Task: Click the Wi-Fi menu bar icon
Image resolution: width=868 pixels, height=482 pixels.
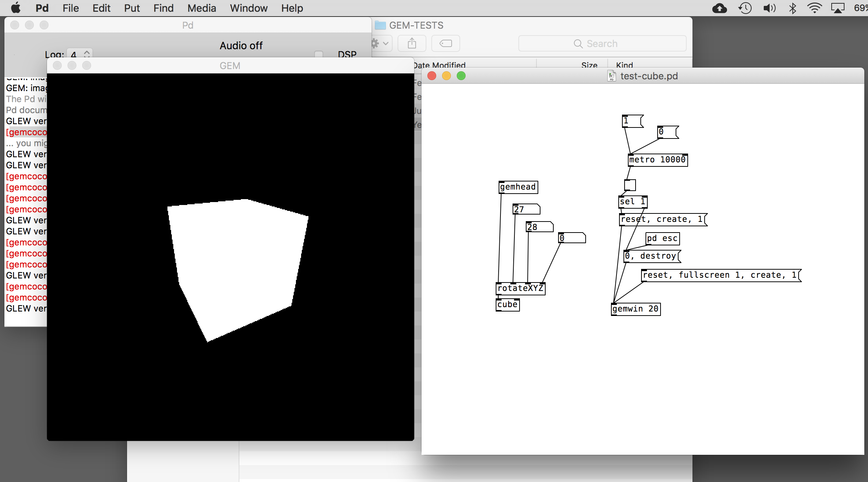Action: click(x=814, y=8)
